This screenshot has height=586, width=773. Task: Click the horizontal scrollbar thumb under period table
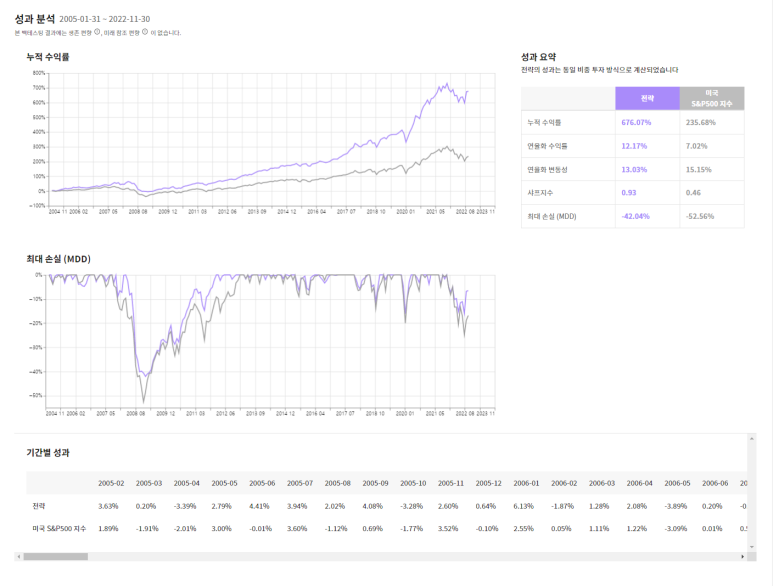[55, 556]
